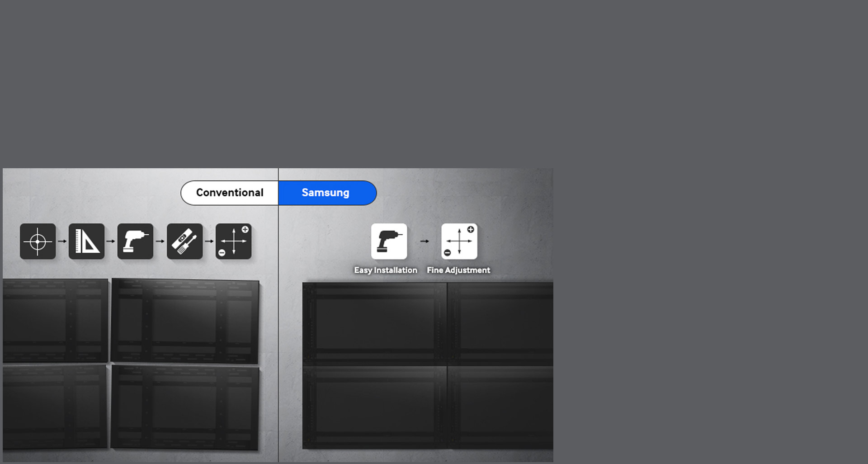Click the crosshair target icon in Conventional steps
The image size is (868, 464).
[38, 241]
